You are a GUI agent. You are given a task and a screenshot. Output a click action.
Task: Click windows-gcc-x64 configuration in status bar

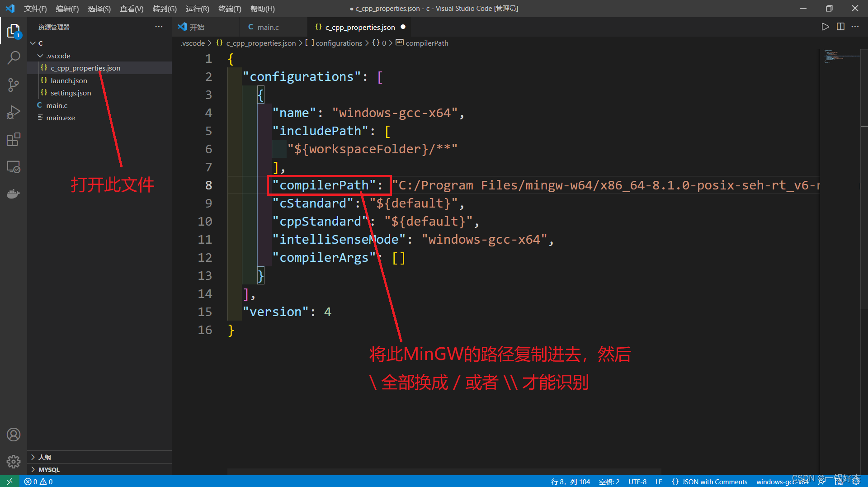pos(783,482)
